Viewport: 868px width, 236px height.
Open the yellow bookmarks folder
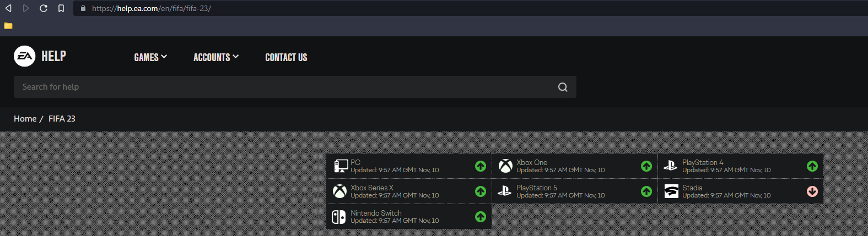8,26
